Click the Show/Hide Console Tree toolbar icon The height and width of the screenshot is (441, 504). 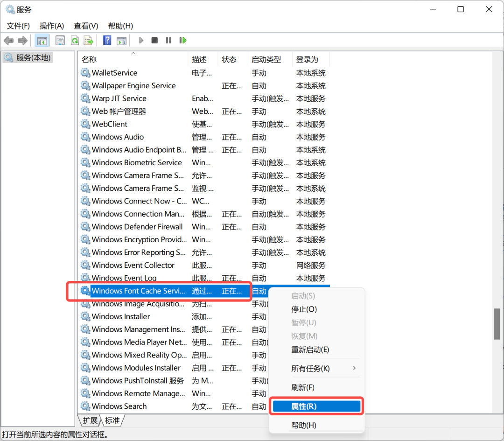[x=42, y=40]
